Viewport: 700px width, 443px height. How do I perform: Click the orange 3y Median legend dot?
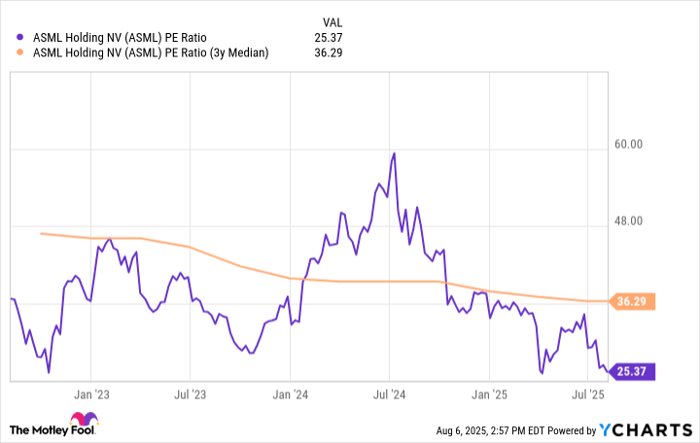tap(20, 53)
